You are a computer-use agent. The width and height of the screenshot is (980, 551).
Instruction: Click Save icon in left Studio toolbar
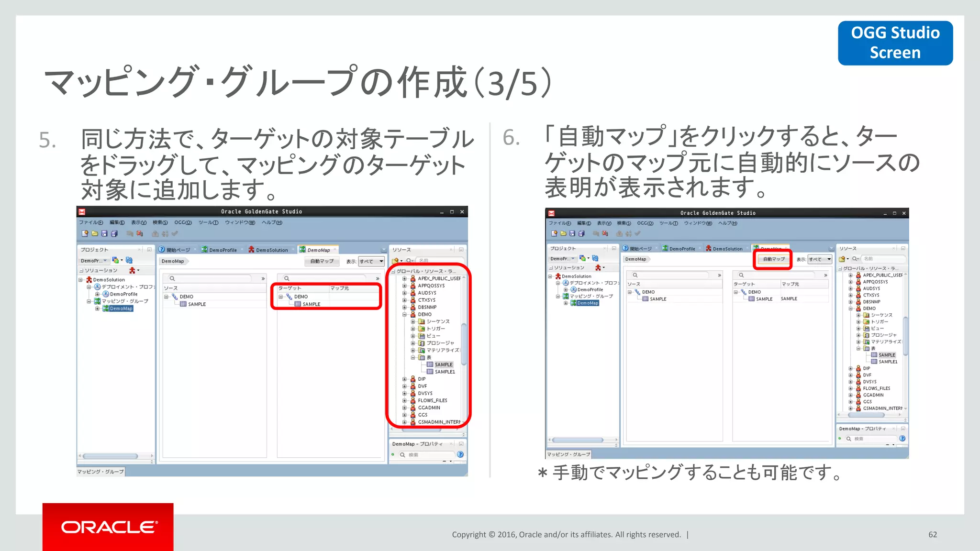tap(104, 233)
